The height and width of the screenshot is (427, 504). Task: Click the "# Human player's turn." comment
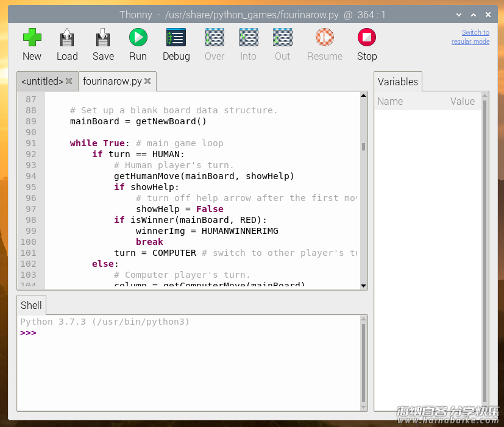(x=174, y=165)
